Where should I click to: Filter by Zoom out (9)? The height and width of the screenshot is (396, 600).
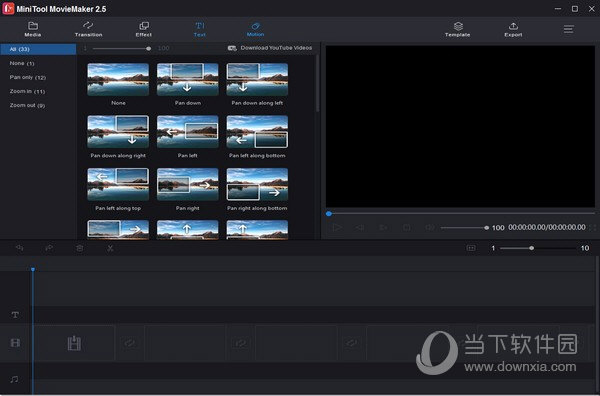point(27,105)
